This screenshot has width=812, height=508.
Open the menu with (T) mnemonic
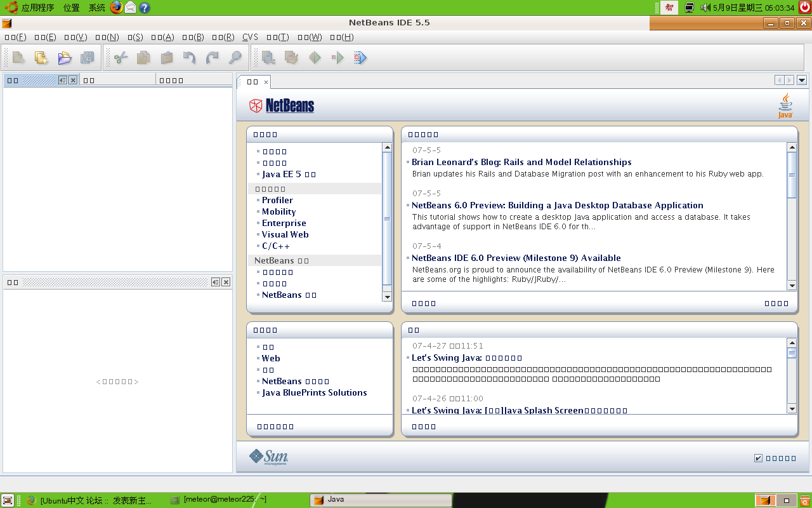278,37
